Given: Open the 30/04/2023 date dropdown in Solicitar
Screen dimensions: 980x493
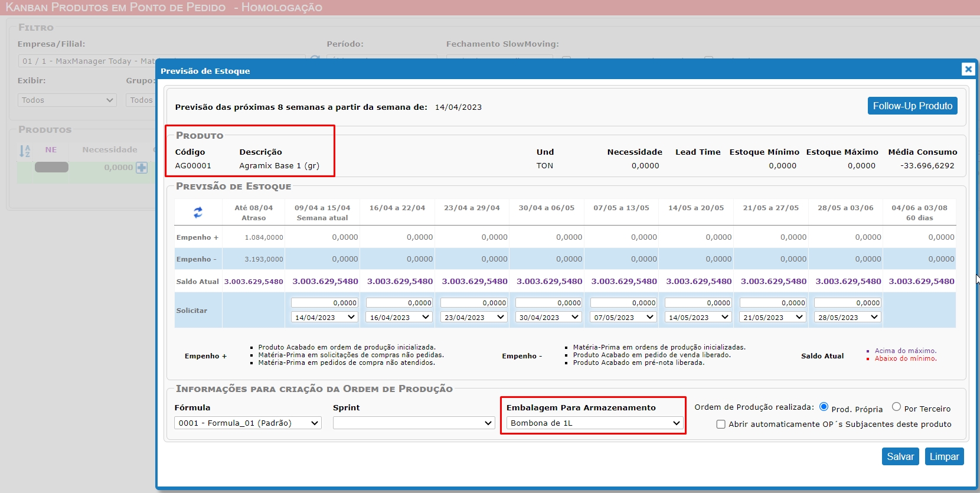Looking at the screenshot, I should 549,317.
